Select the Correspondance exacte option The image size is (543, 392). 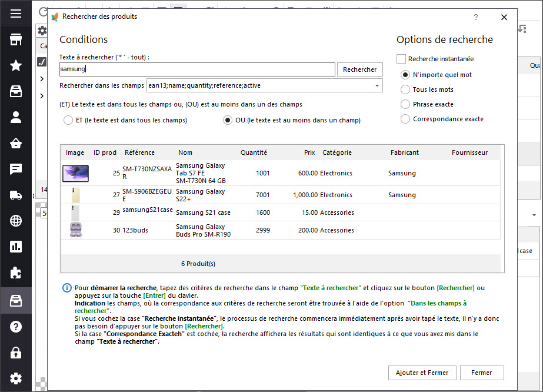tap(405, 119)
